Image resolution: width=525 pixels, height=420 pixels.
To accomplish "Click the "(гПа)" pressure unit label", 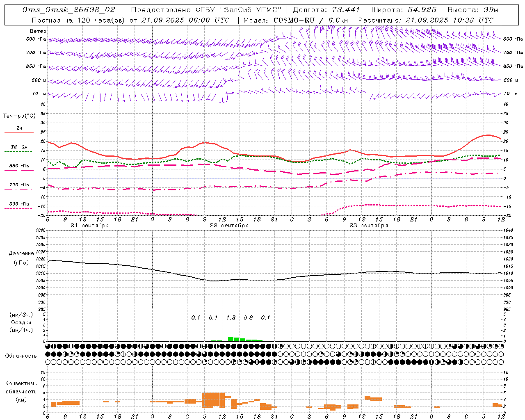I will (x=21, y=262).
